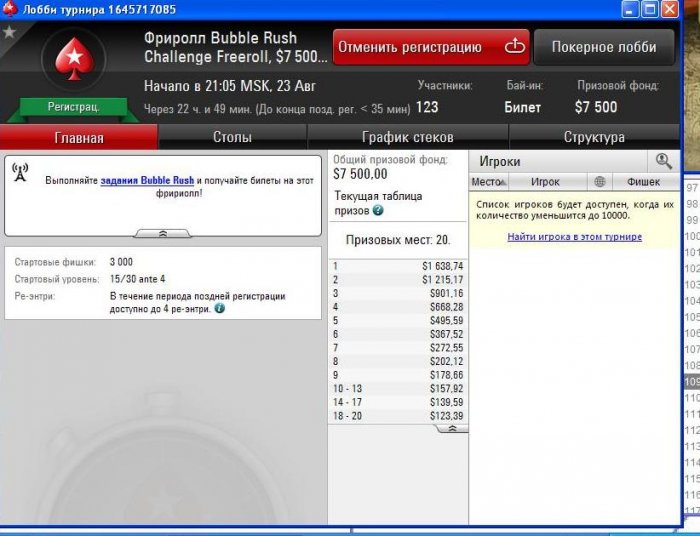Select fifth place prize $495,59
The image size is (700, 536).
pyautogui.click(x=398, y=320)
